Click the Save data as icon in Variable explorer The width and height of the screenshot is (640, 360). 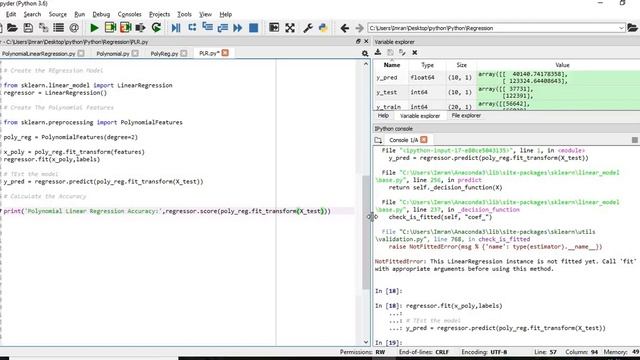402,52
